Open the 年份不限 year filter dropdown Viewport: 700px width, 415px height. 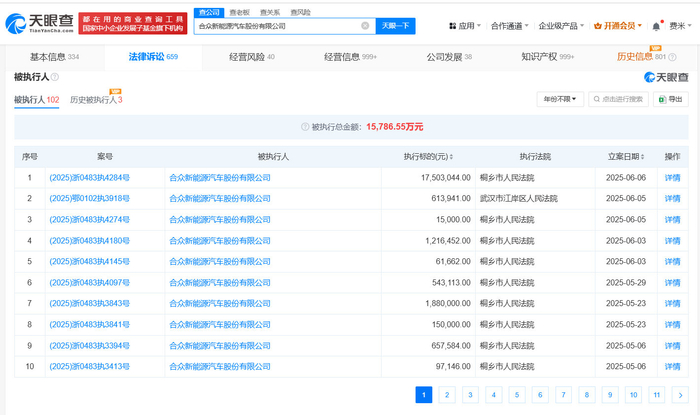560,100
